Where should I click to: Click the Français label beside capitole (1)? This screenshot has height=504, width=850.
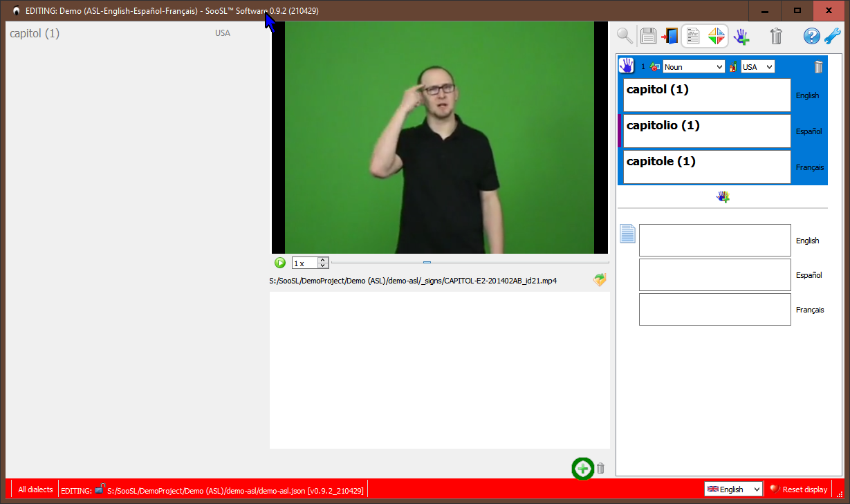[x=810, y=167]
